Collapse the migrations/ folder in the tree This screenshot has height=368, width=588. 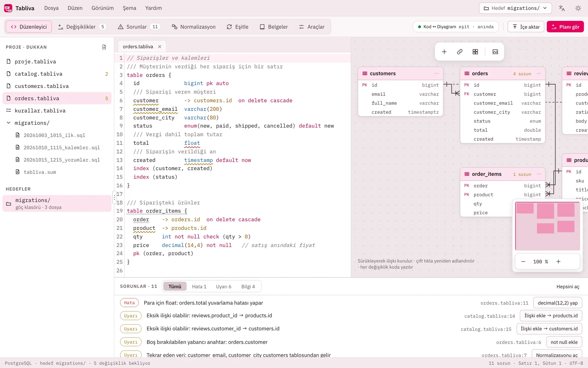[8, 123]
